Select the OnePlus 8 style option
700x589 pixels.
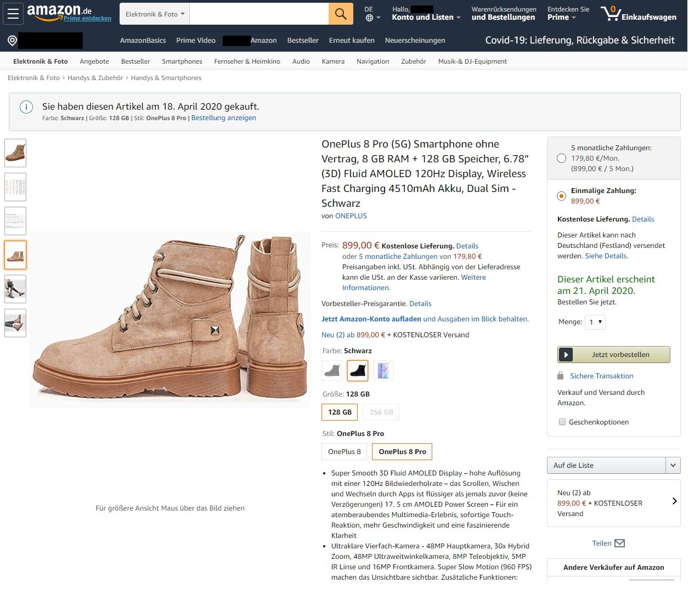pyautogui.click(x=345, y=452)
